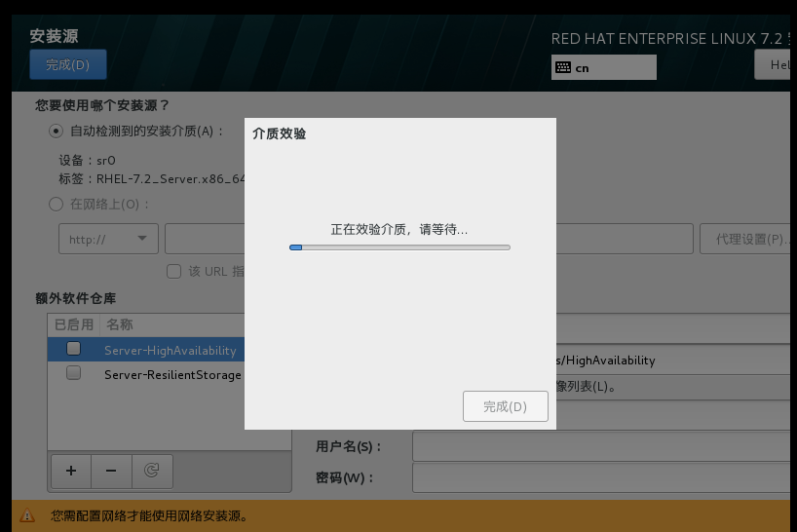Click the 已启用 column header
797x532 pixels.
tap(74, 324)
